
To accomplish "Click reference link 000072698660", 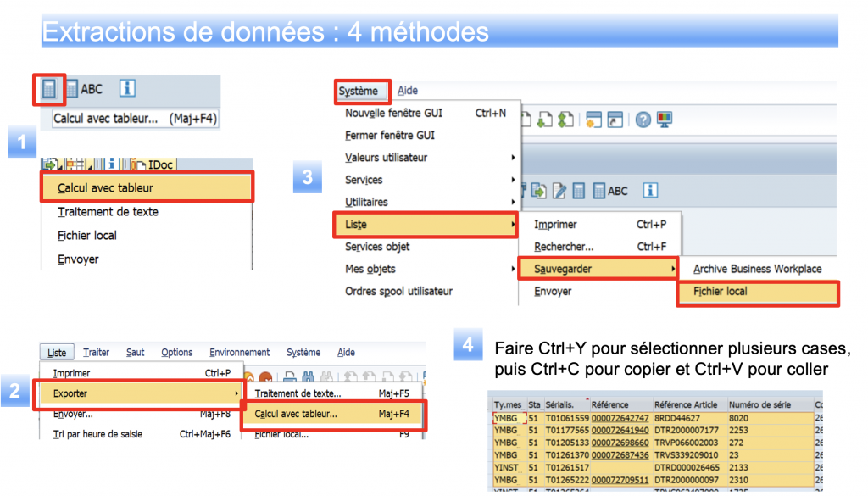I will pyautogui.click(x=620, y=442).
